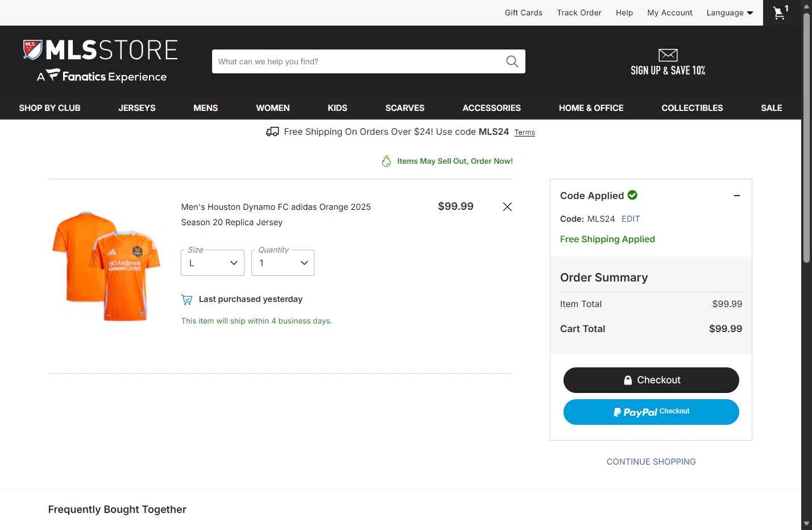Viewport: 812px width, 530px height.
Task: Click the $99.99 item price
Action: (x=455, y=206)
